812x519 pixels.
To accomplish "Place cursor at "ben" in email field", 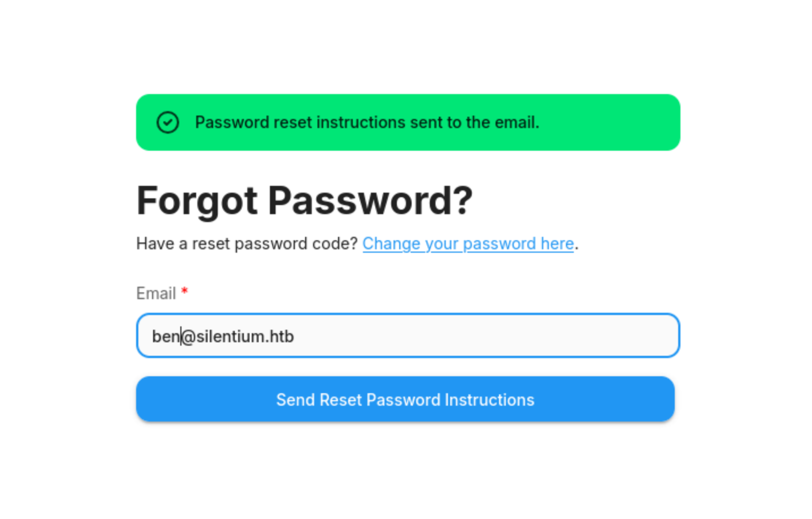I will pos(165,337).
